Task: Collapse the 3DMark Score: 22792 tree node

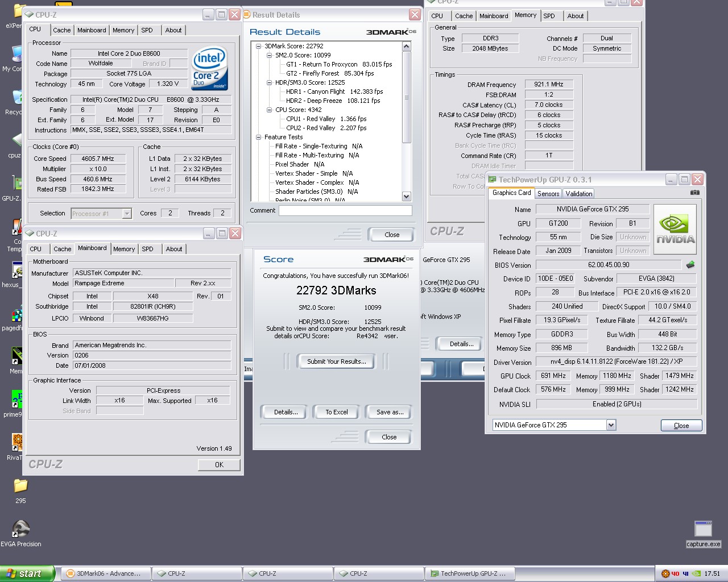Action: 258,46
